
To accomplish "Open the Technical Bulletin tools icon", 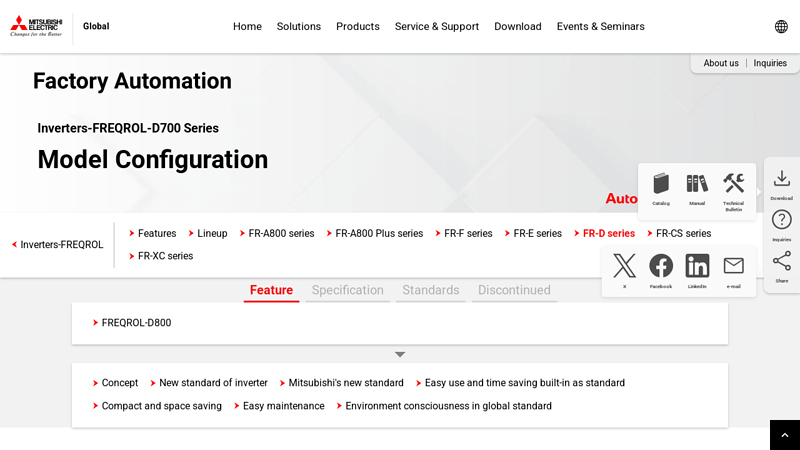I will pyautogui.click(x=734, y=185).
